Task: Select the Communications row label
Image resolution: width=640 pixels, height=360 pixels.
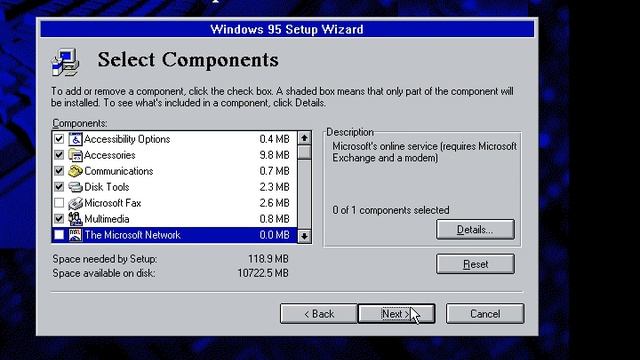Action: pyautogui.click(x=118, y=171)
